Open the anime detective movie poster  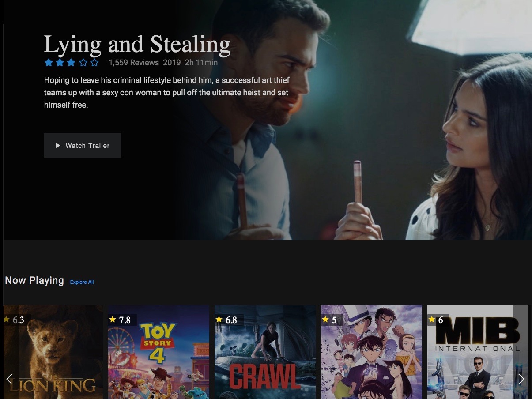(371, 352)
